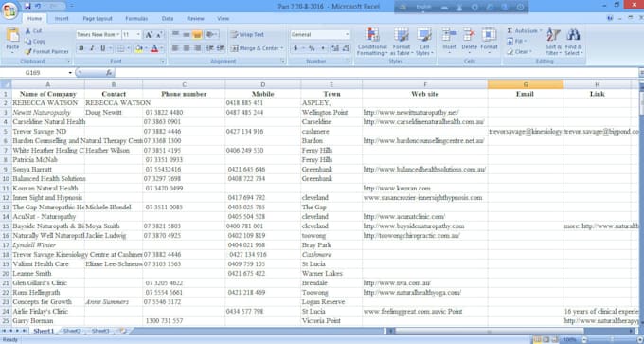Screen dimensions: 644x344
Task: Activate Format Painter
Action: pyautogui.click(x=46, y=52)
